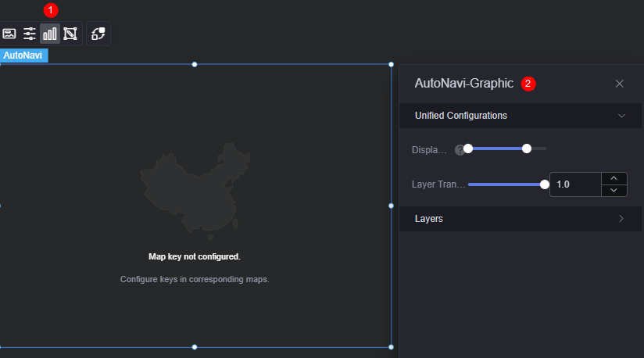This screenshot has height=358, width=644.
Task: Click the Layer Tran… label
Action: pos(438,184)
